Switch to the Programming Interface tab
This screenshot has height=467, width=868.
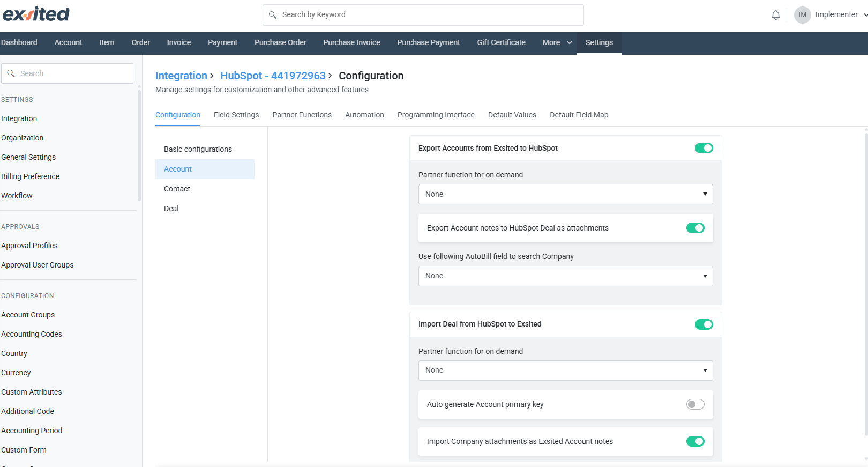436,115
